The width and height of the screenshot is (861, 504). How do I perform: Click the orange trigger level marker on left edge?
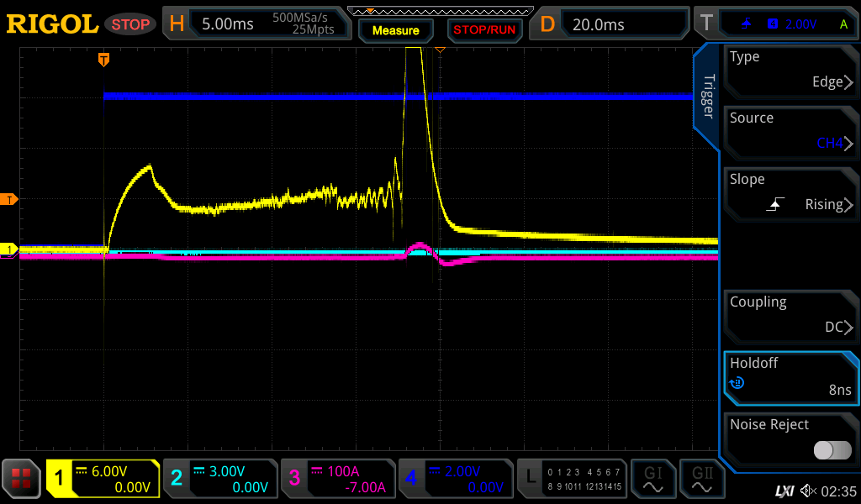[9, 199]
